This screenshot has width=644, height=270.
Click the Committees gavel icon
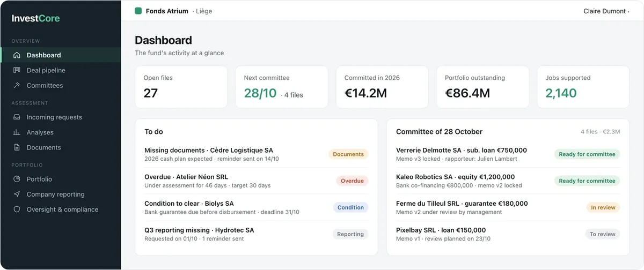point(17,85)
